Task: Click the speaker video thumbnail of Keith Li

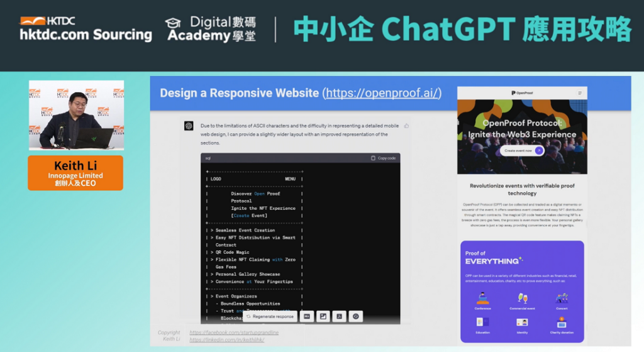Action: (76, 115)
